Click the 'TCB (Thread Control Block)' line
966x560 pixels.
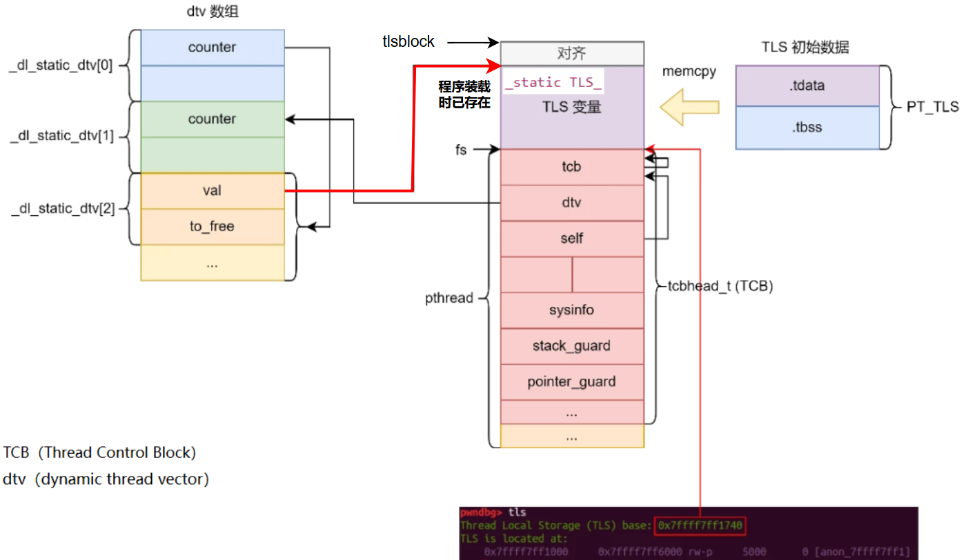pos(100,453)
